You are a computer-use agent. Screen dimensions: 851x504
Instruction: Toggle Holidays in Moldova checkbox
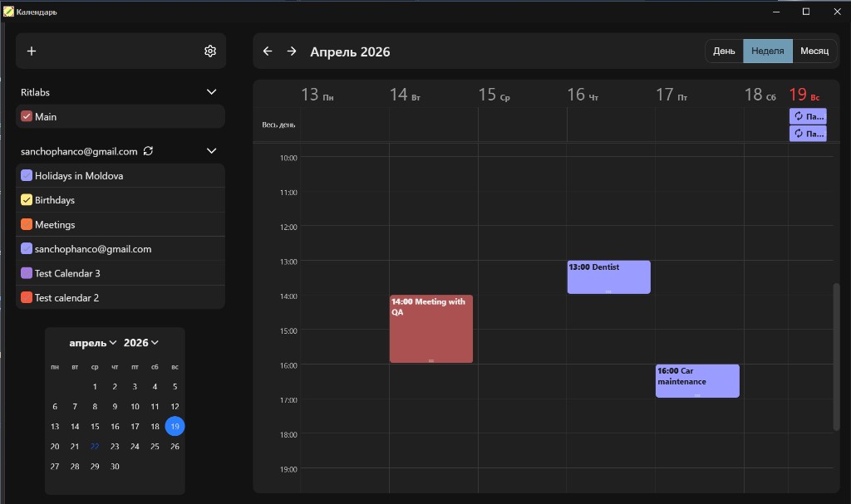(x=26, y=175)
